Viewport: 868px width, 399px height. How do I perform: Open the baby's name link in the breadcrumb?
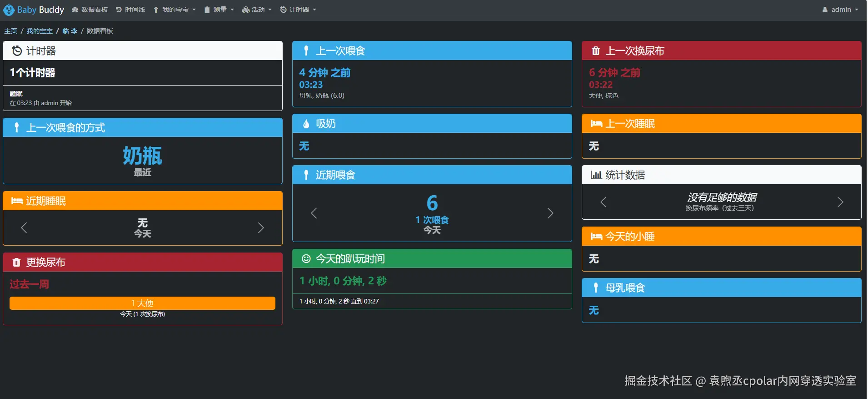coord(70,31)
